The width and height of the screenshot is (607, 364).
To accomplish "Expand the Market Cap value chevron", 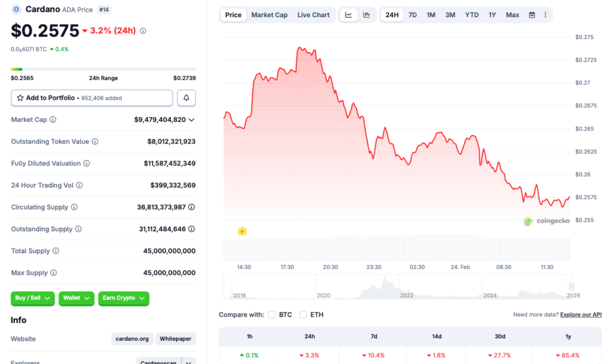I will (192, 119).
